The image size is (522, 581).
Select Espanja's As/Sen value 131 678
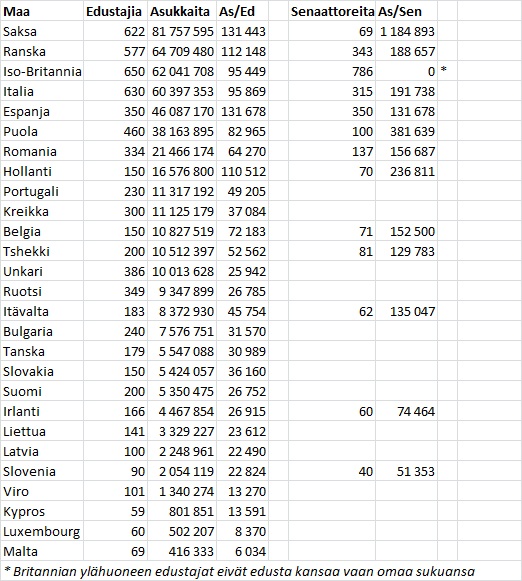[406, 111]
